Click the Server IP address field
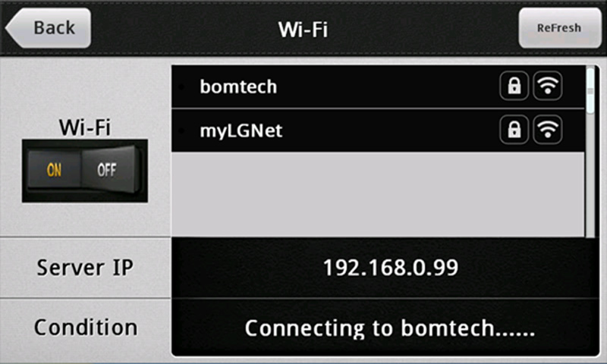The width and height of the screenshot is (607, 364). [x=385, y=268]
